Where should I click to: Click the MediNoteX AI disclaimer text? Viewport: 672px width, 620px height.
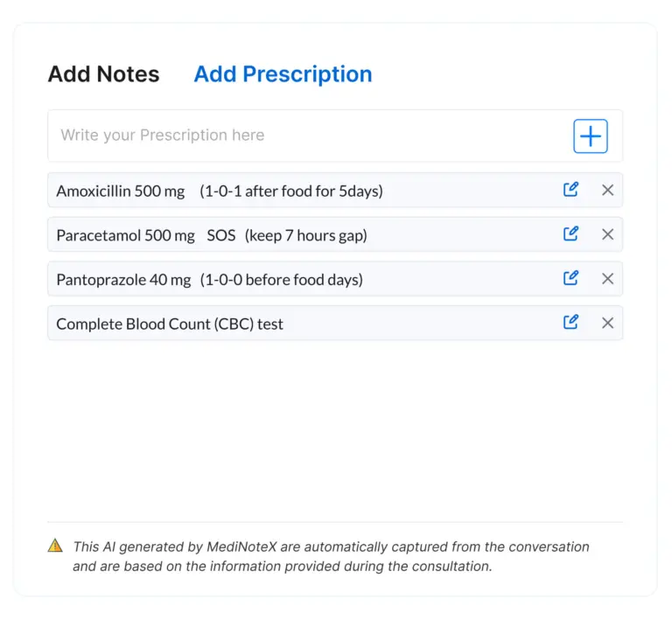[331, 556]
